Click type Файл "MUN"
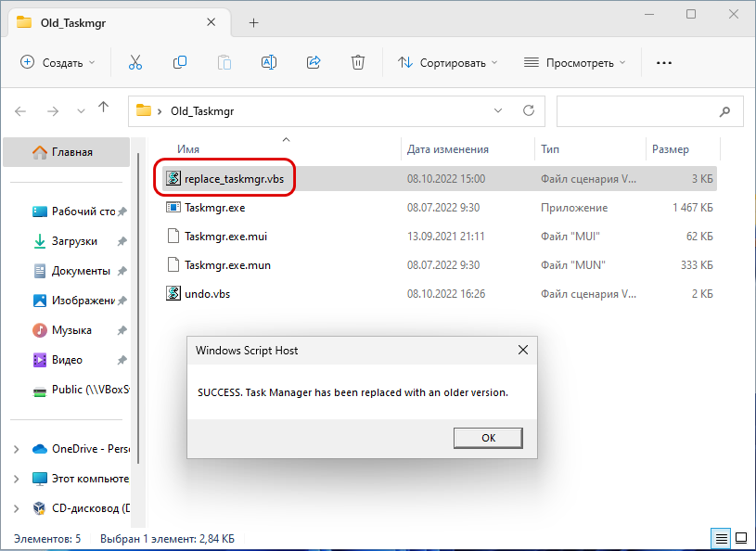Image resolution: width=756 pixels, height=551 pixels. point(572,264)
